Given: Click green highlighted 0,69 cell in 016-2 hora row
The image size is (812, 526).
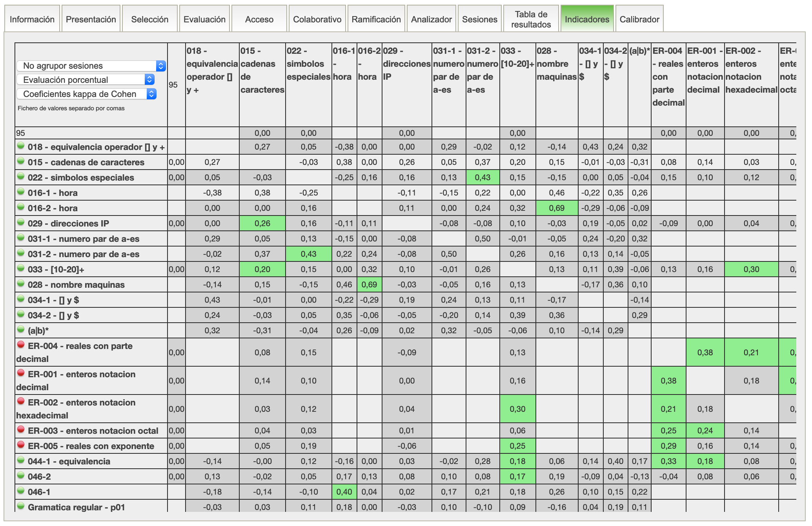Looking at the screenshot, I should [556, 208].
